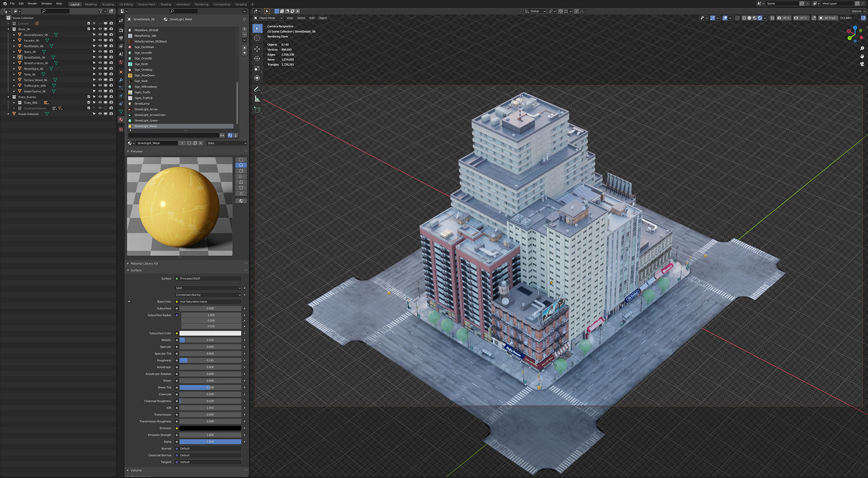Pick the Annotate tool
This screenshot has height=478, width=868.
(x=257, y=89)
